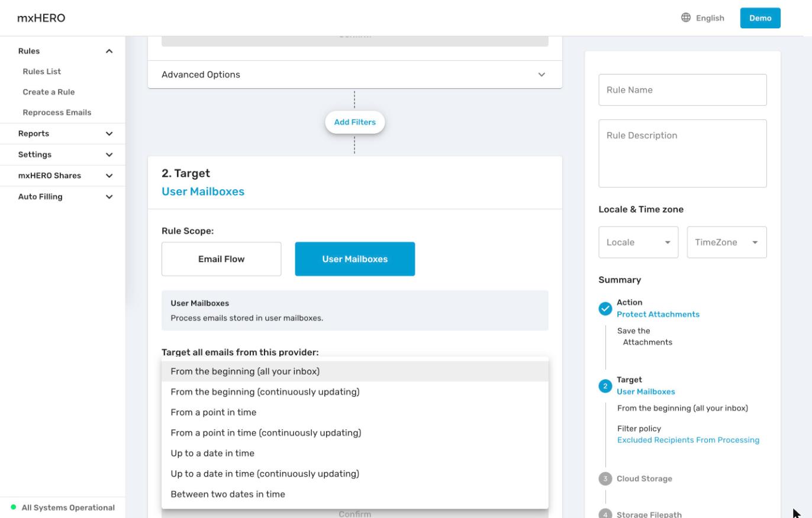Expand the mxHERO Shares sidebar section
This screenshot has width=812, height=518.
pyautogui.click(x=109, y=176)
